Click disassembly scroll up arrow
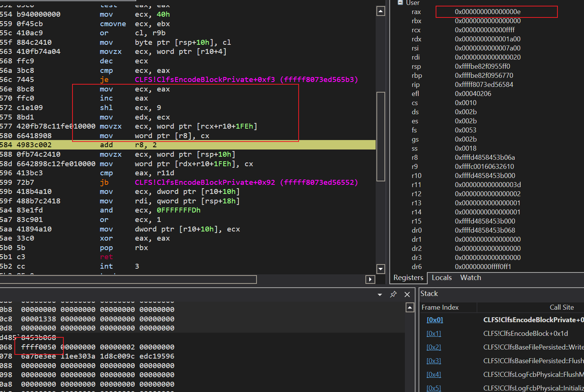The image size is (584, 392). [381, 11]
